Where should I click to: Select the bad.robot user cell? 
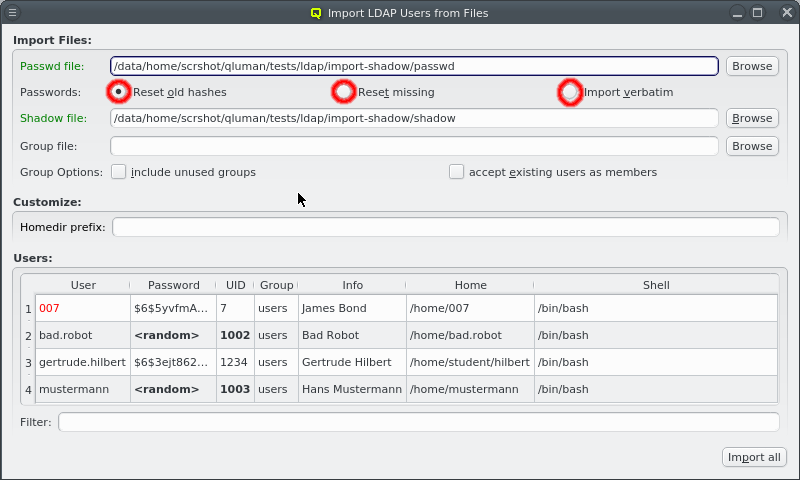tap(83, 335)
